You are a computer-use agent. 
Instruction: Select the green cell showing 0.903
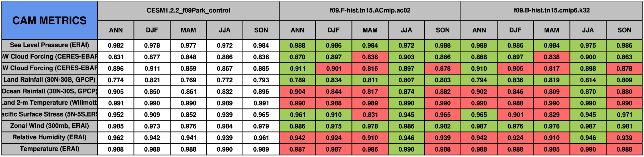tap(406, 57)
